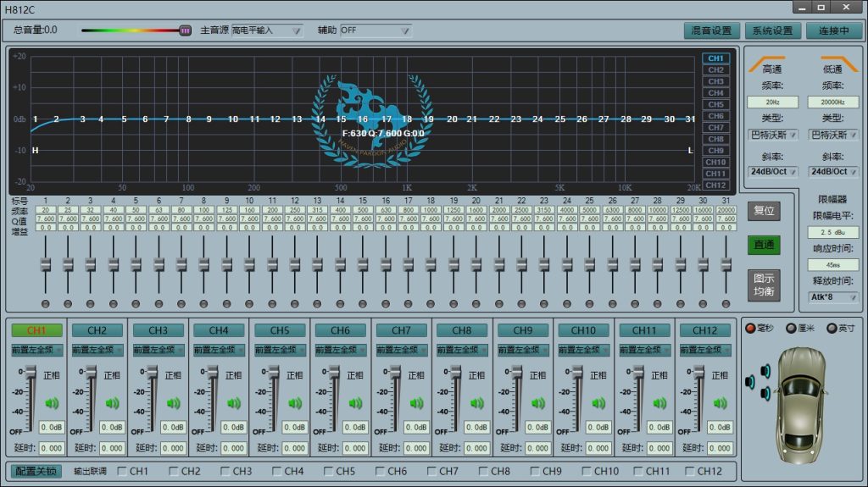Click the high-pass filter curve icon
The width and height of the screenshot is (868, 487).
tap(766, 63)
